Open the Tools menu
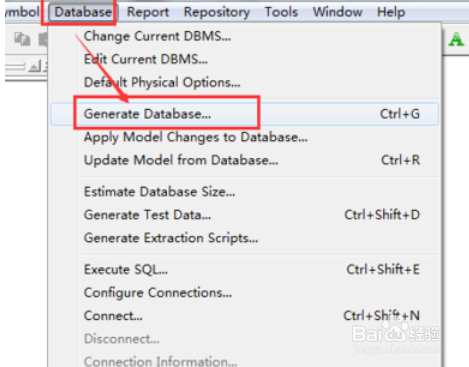The image size is (469, 367). click(x=281, y=12)
